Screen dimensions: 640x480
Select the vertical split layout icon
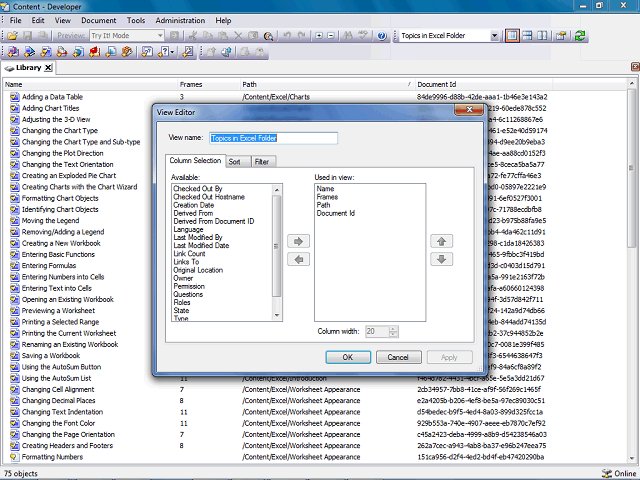pos(542,36)
